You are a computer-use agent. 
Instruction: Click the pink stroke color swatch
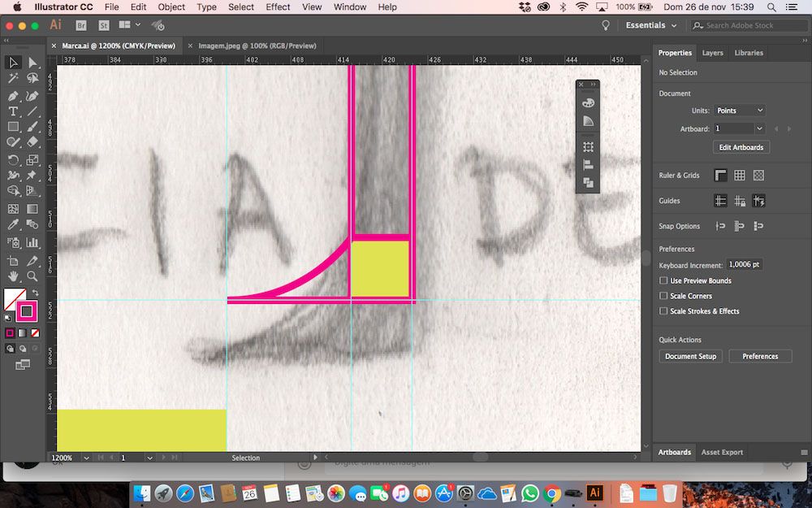[27, 310]
